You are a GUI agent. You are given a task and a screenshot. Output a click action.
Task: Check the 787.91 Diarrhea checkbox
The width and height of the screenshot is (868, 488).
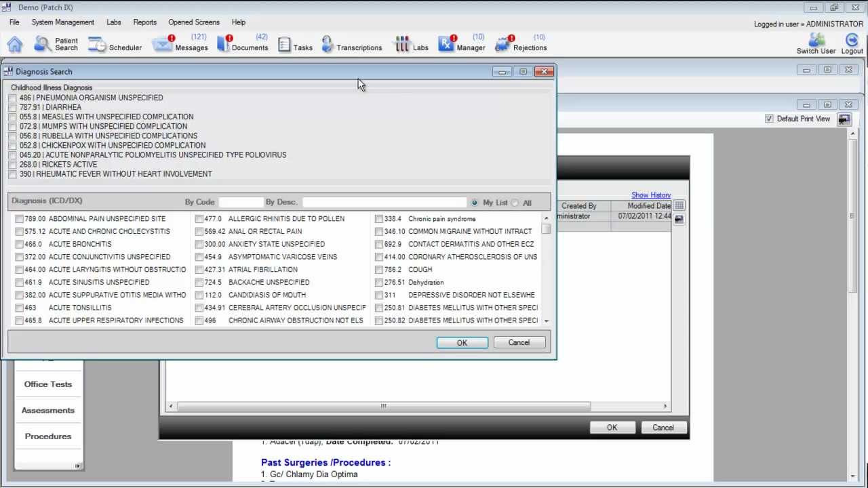(x=13, y=108)
